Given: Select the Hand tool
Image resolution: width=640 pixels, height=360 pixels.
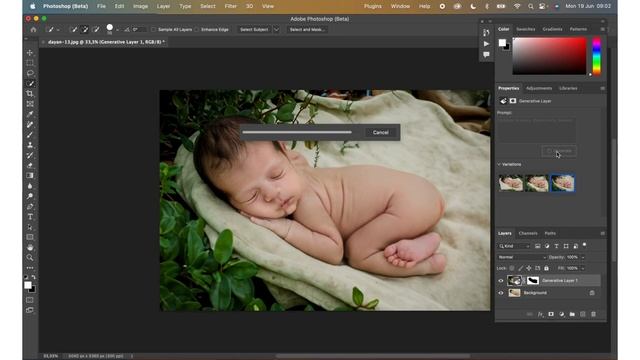Looking at the screenshot, I should click(30, 247).
